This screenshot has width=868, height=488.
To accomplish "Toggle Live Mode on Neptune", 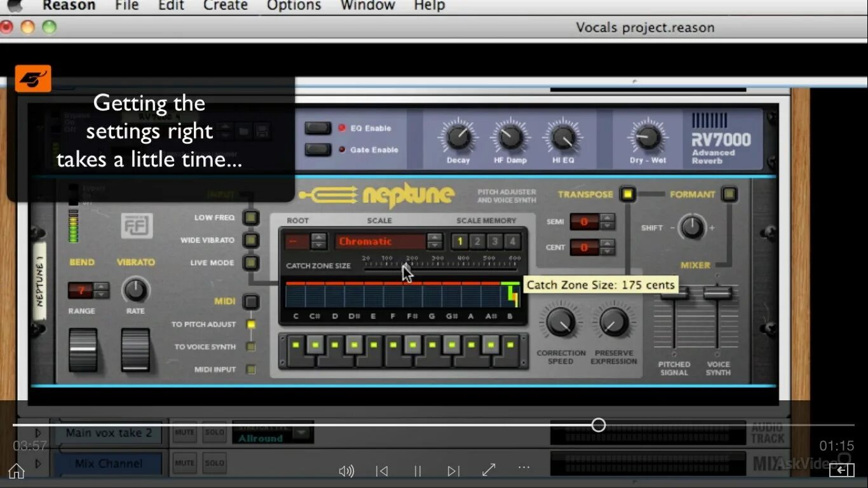I will (x=251, y=262).
